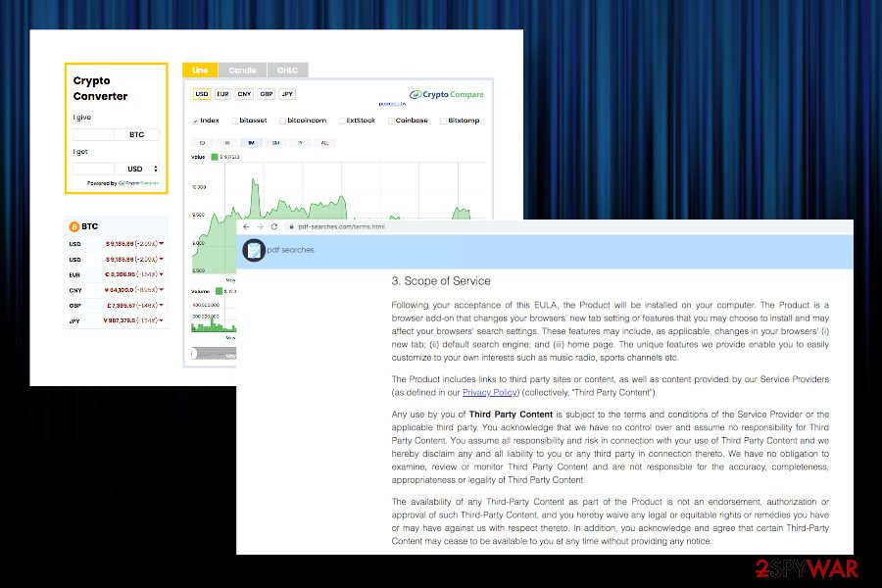This screenshot has height=588, width=882.
Task: Expand the JPY price row arrow
Action: (162, 320)
